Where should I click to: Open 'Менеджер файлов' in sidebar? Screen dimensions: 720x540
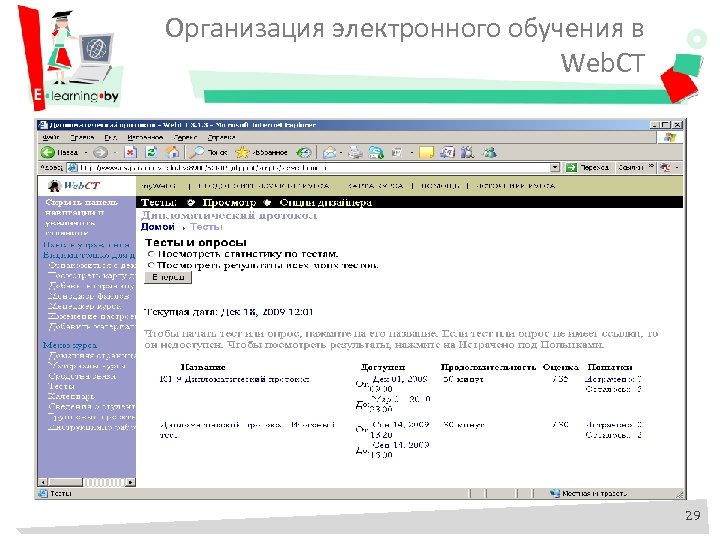89,296
